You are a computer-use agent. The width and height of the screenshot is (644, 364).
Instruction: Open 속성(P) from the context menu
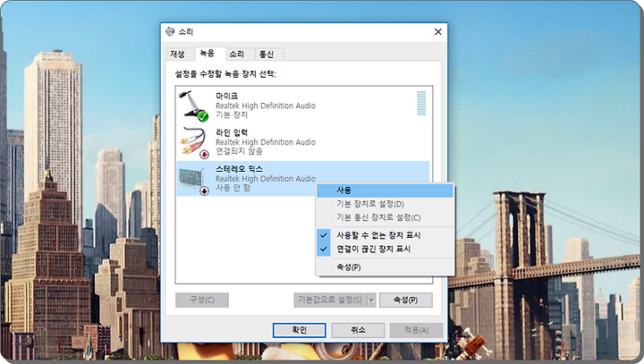[x=385, y=267]
